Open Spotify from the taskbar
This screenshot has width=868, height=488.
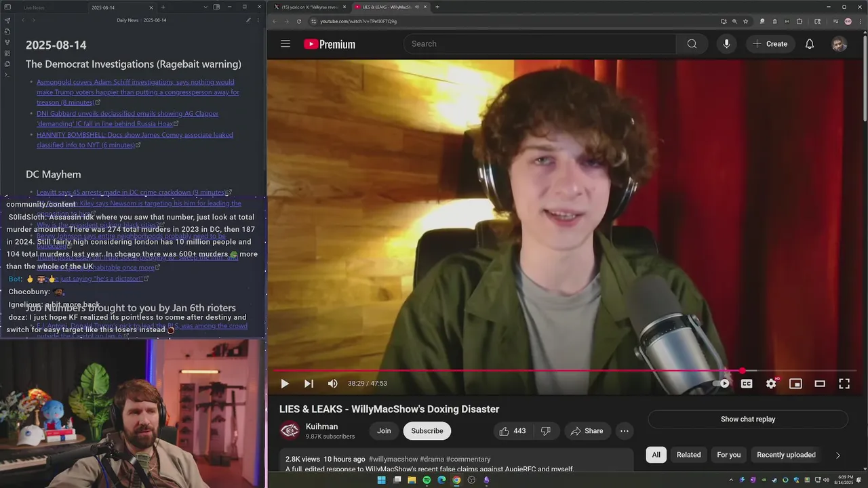click(x=427, y=480)
